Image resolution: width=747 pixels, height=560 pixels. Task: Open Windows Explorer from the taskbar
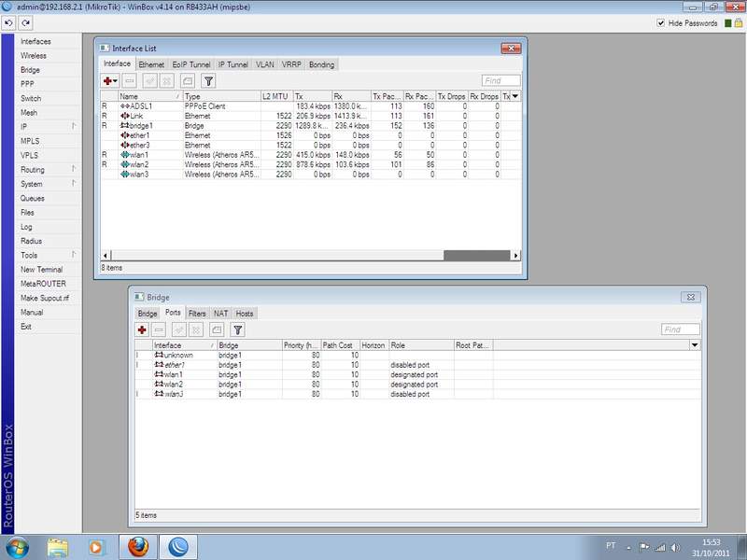click(x=58, y=547)
